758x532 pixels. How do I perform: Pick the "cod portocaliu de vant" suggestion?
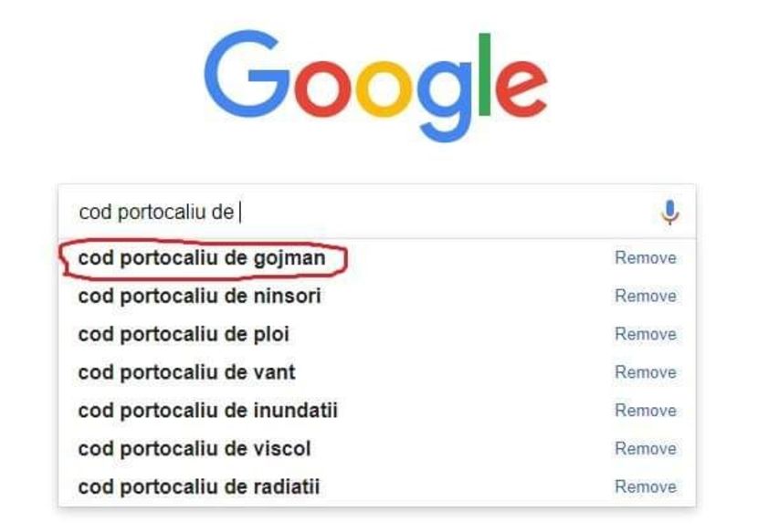click(x=186, y=373)
